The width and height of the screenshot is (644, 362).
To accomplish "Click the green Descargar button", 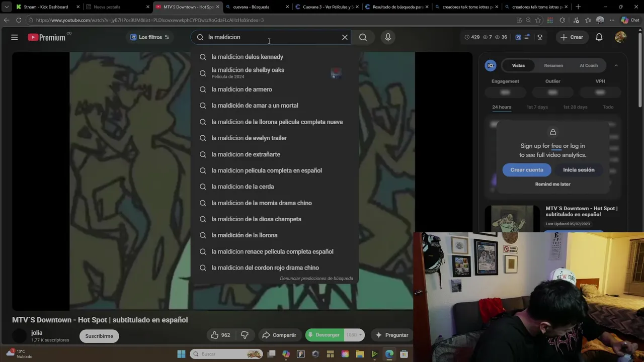I will point(324,335).
